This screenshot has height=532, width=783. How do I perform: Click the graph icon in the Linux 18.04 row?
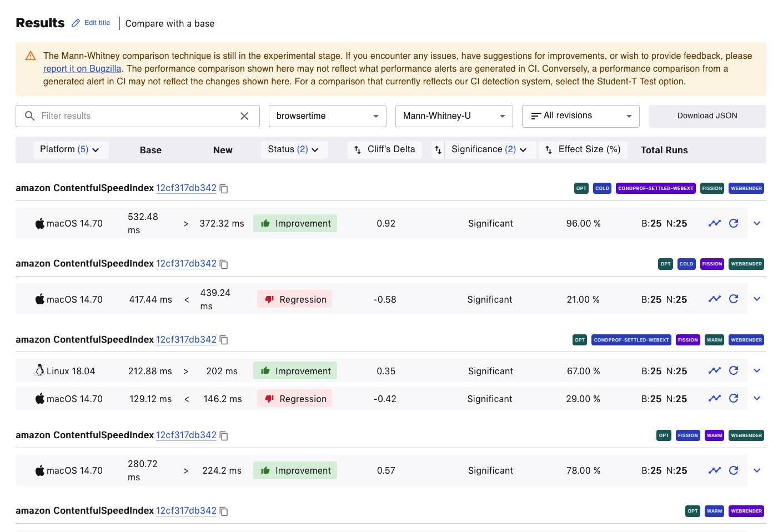[714, 370]
